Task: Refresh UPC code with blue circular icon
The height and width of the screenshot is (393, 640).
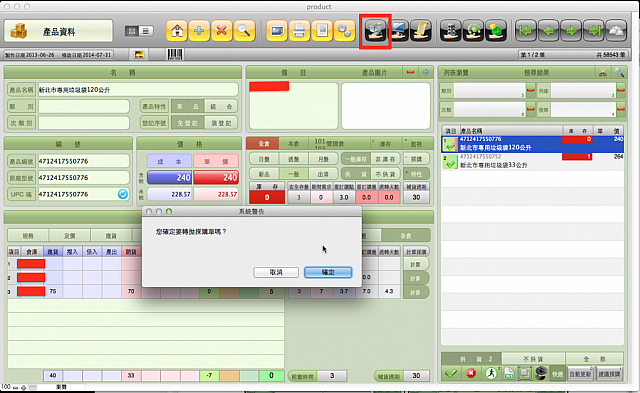Action: (x=123, y=194)
